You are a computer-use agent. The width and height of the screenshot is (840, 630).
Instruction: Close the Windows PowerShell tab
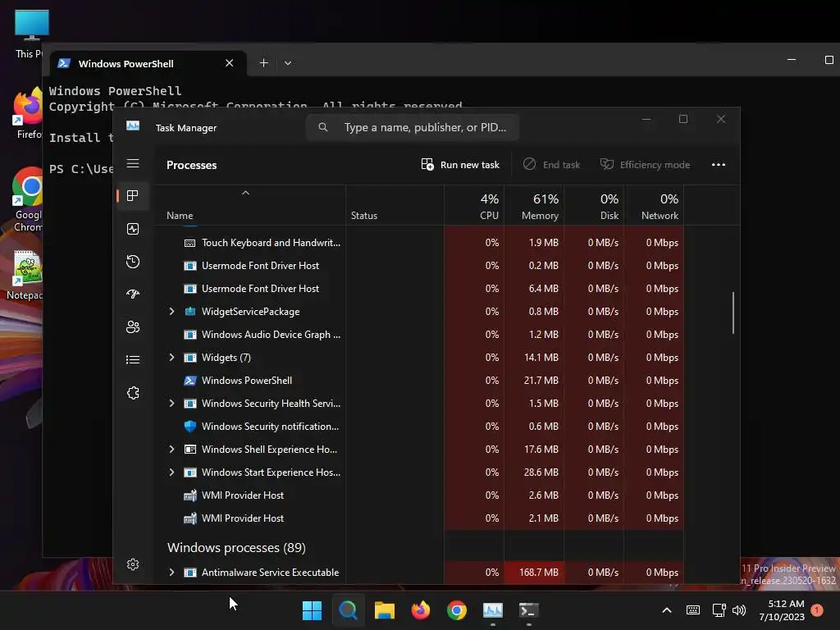230,63
